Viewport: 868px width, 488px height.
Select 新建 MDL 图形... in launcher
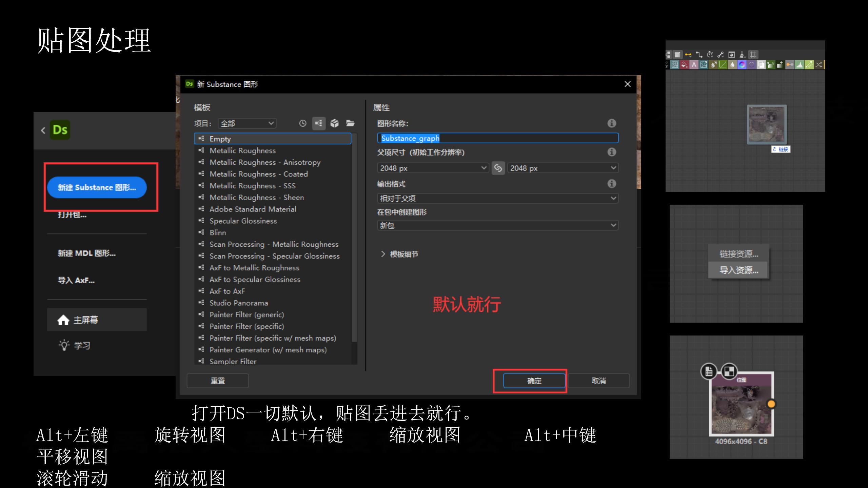pos(87,253)
